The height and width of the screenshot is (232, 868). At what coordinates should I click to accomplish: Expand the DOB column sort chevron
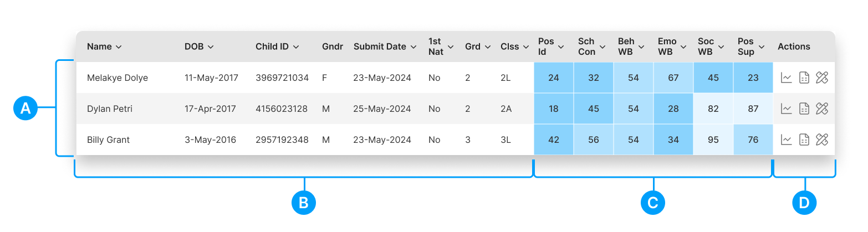[211, 47]
